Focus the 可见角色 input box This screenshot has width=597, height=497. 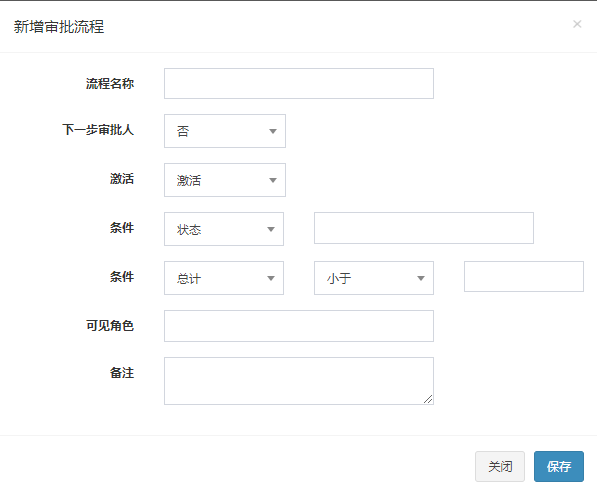coord(299,326)
